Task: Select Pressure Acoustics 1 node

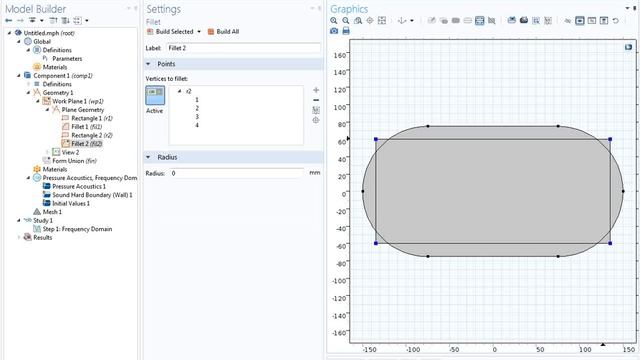Action: pos(79,187)
